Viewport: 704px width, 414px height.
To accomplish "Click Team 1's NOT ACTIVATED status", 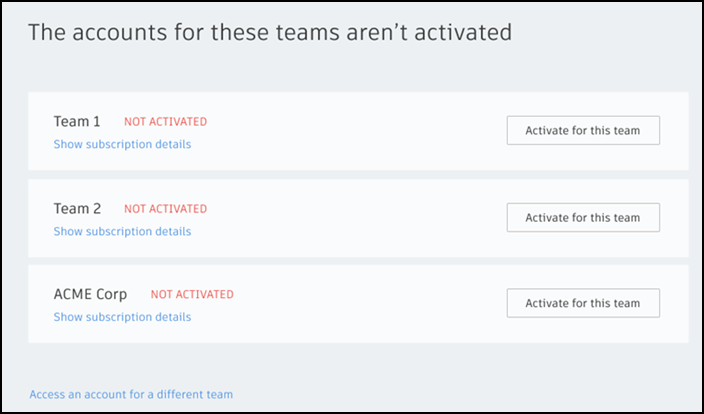I will (165, 122).
